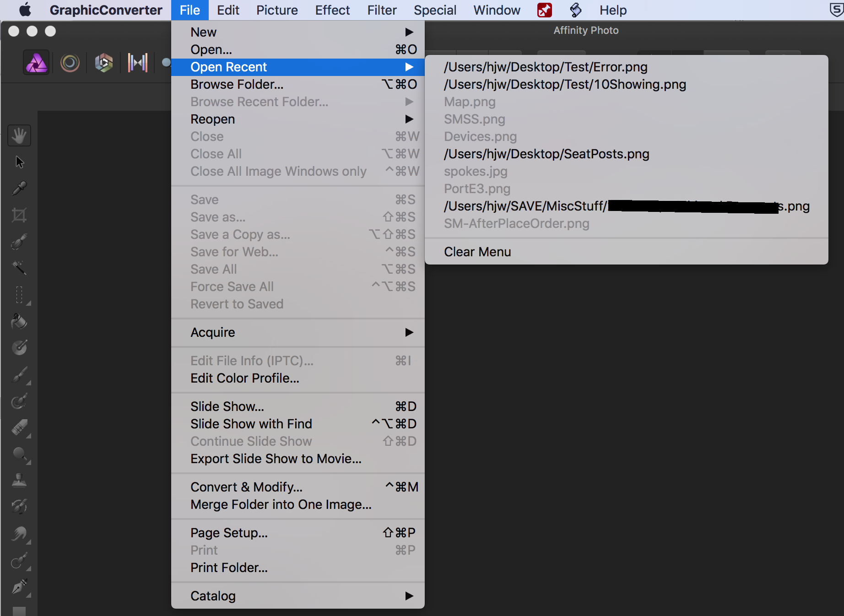Open the Picture menu
Image resolution: width=844 pixels, height=616 pixels.
[277, 10]
